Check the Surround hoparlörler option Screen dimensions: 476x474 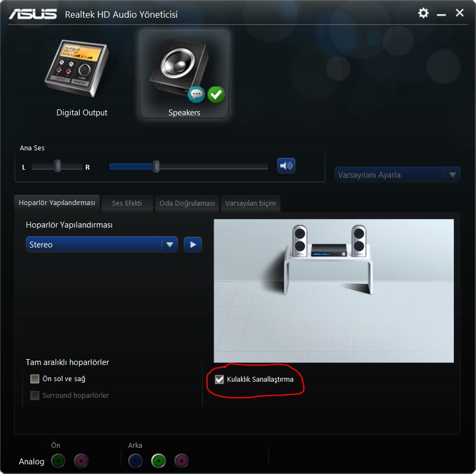pyautogui.click(x=34, y=395)
